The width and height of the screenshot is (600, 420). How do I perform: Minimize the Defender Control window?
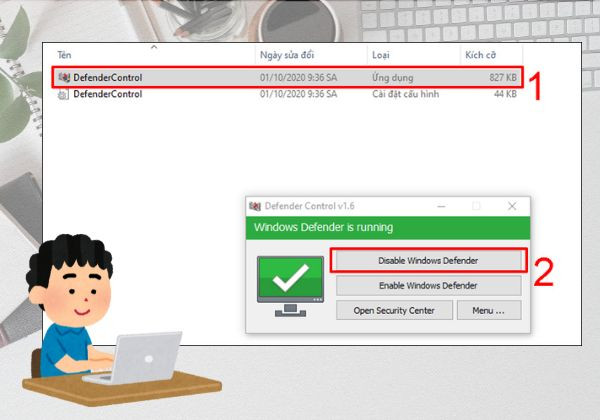(441, 206)
